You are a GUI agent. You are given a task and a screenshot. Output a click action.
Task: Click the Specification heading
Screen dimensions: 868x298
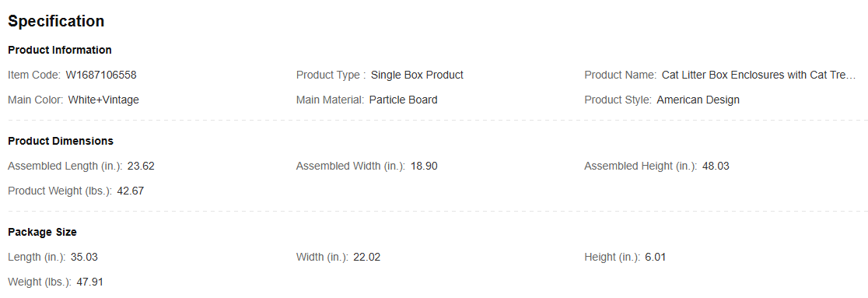(56, 21)
